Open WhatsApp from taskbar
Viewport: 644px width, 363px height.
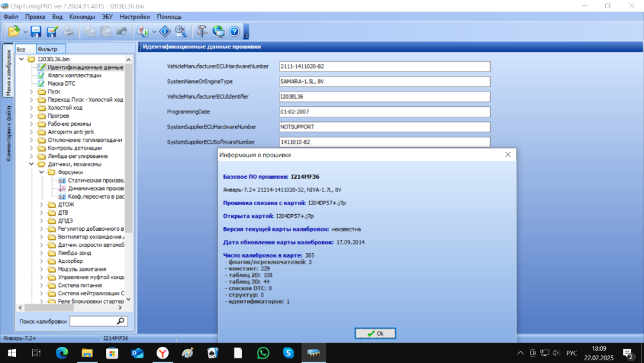click(x=263, y=353)
